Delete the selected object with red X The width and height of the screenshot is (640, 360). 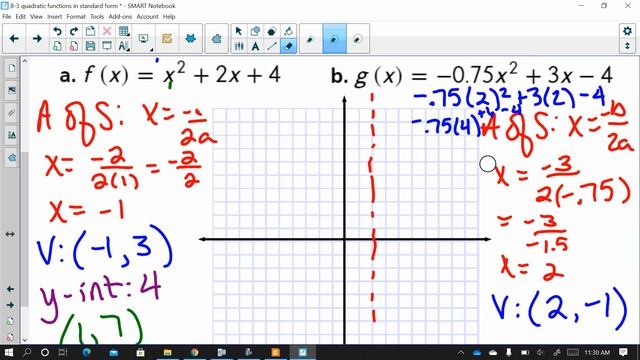click(x=107, y=31)
